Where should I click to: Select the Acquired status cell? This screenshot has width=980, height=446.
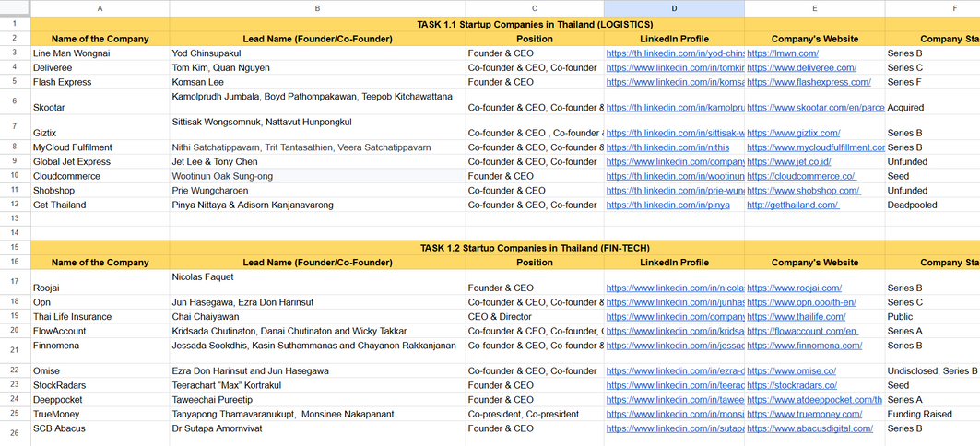click(932, 101)
